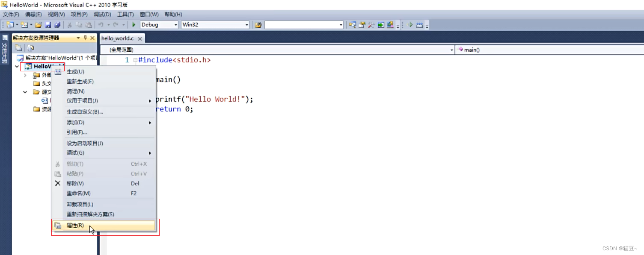Open the 帮助(H) menu
This screenshot has height=255, width=644.
pyautogui.click(x=173, y=15)
